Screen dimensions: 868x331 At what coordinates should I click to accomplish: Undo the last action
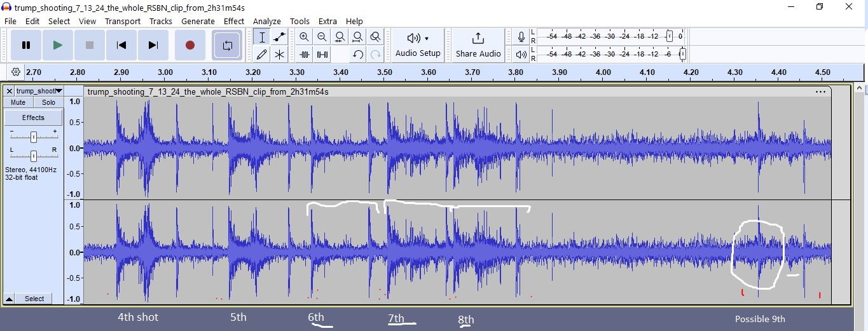click(x=358, y=54)
